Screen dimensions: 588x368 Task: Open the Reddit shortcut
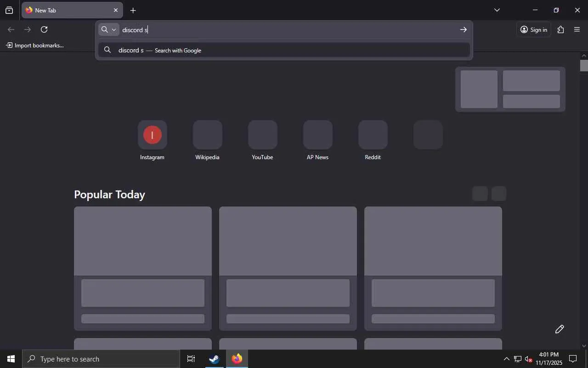(x=373, y=141)
